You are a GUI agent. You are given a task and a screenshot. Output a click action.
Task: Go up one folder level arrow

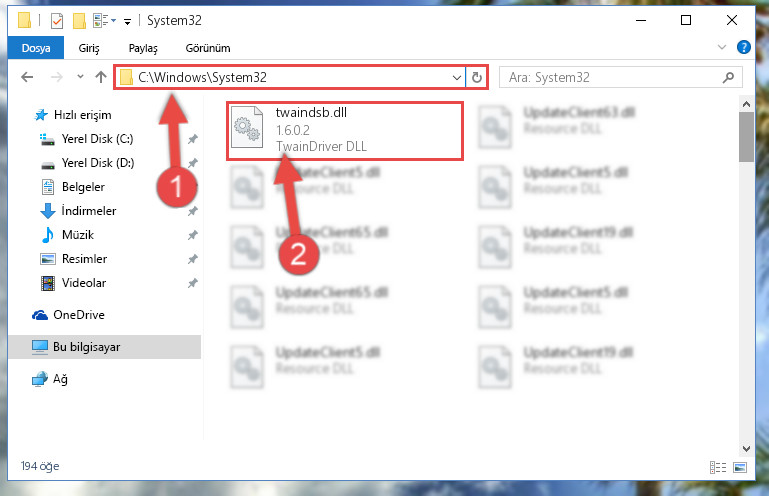click(x=101, y=77)
